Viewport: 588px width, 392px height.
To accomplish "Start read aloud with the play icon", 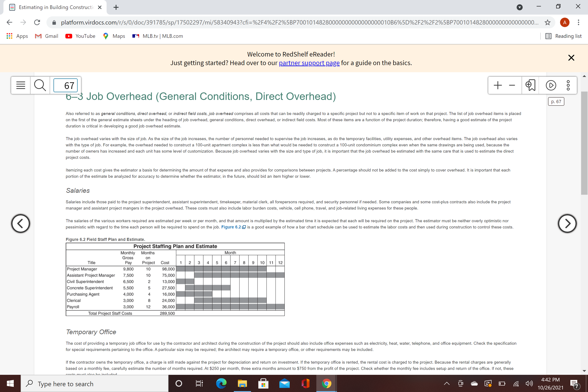I will [551, 85].
